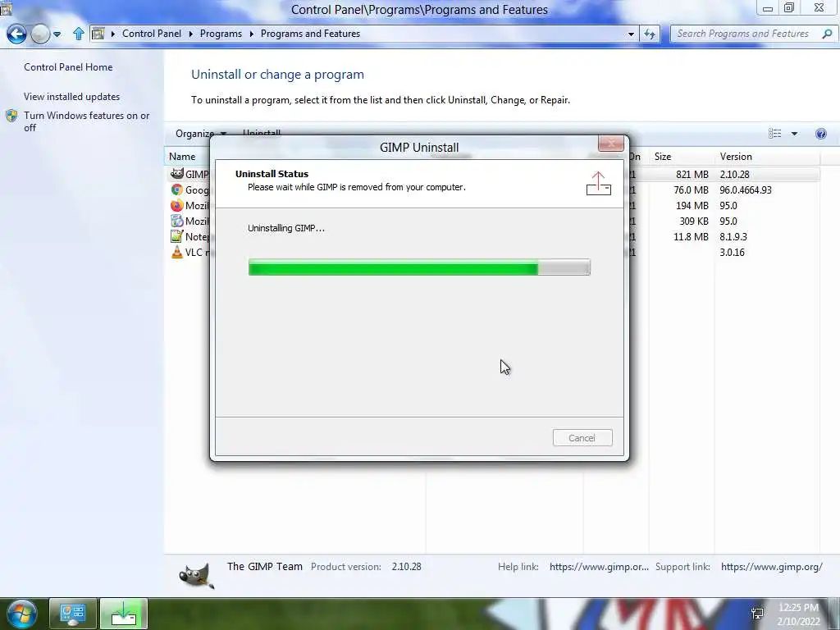Select Control Panel in the breadcrumb
This screenshot has height=630, width=840.
pyautogui.click(x=152, y=34)
